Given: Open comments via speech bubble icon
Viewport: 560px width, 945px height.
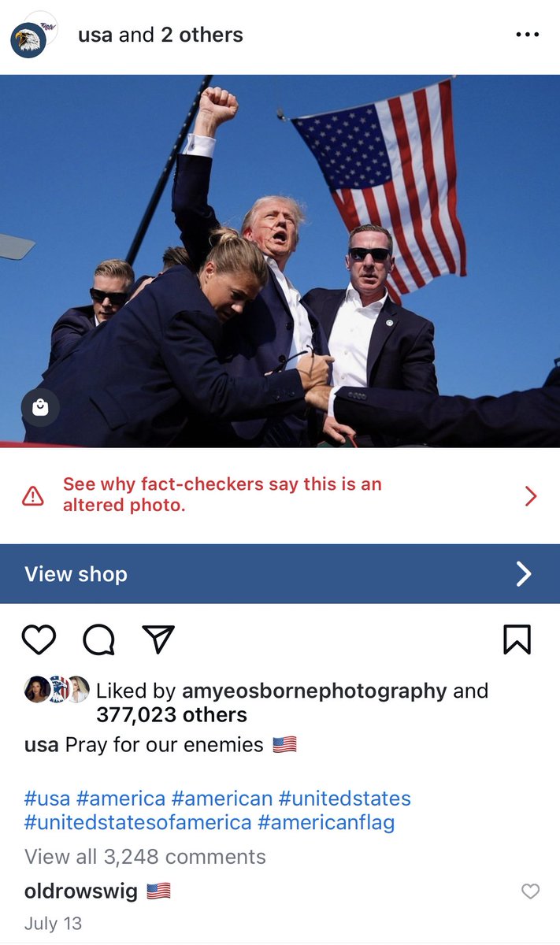Looking at the screenshot, I should click(x=99, y=639).
